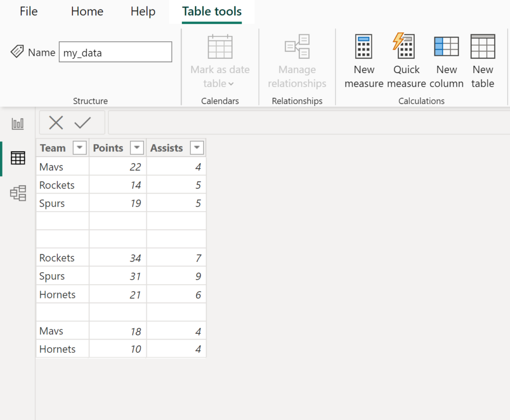Select the Assists cell showing 9
This screenshot has width=510, height=420.
[176, 276]
